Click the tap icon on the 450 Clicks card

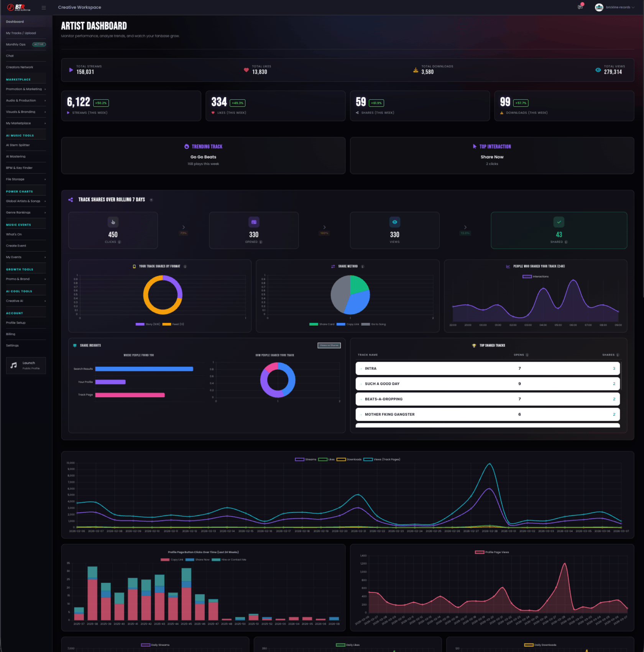113,222
